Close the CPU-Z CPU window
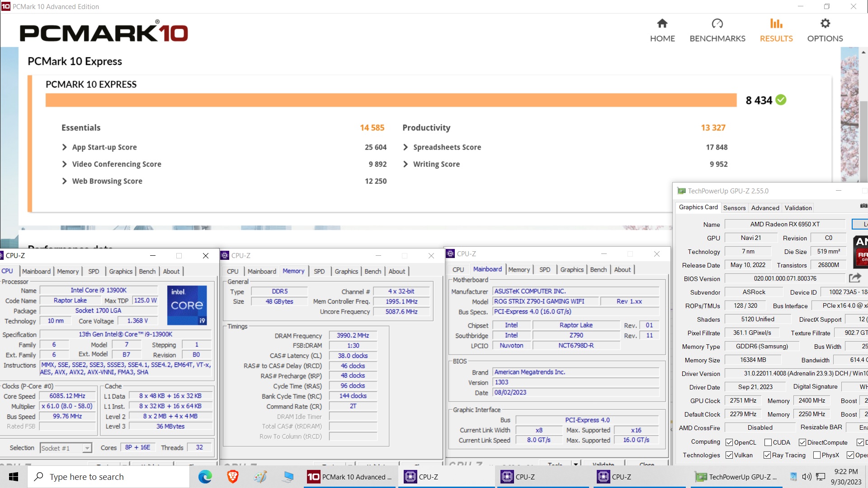Viewport: 868px width, 488px height. pyautogui.click(x=206, y=256)
